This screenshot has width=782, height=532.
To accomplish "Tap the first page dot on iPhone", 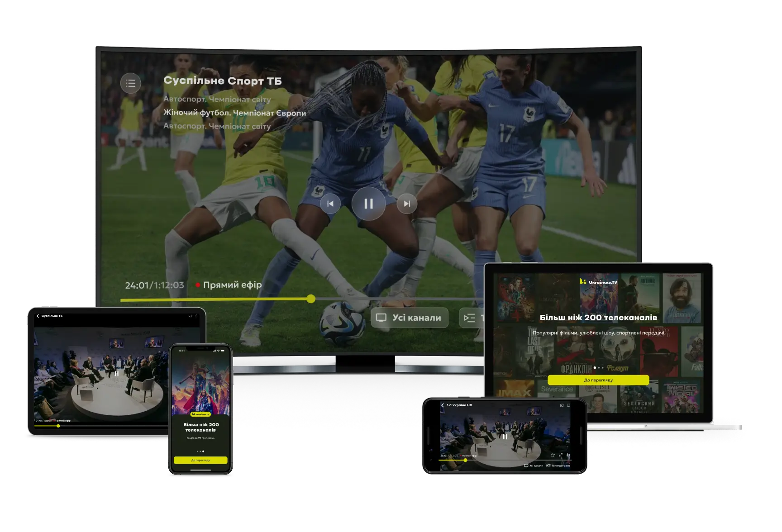I will pos(198,451).
